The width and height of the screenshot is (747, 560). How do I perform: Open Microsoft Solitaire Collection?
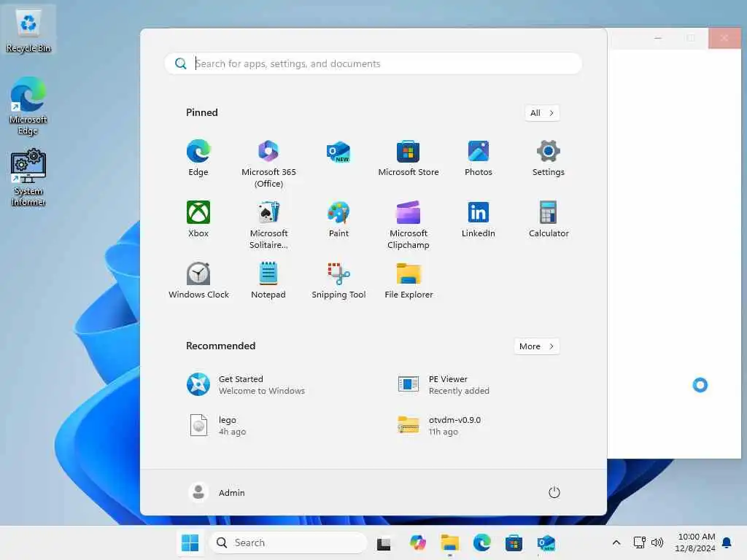click(x=268, y=225)
